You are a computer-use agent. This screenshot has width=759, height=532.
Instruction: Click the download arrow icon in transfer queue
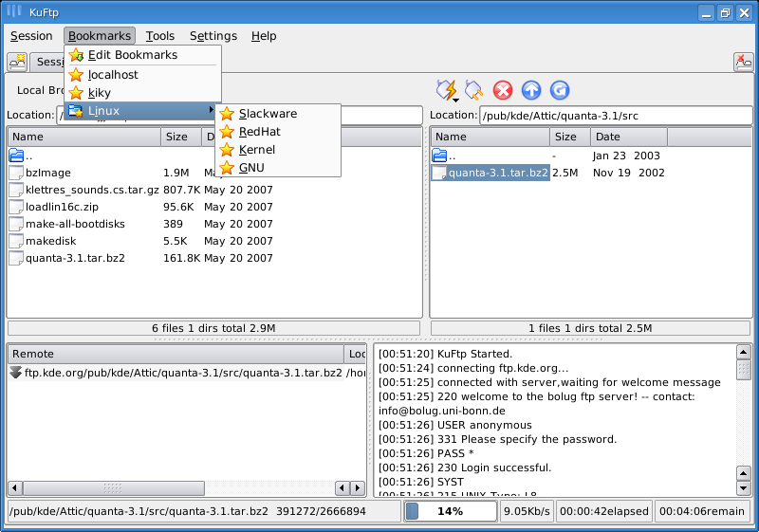pos(16,373)
